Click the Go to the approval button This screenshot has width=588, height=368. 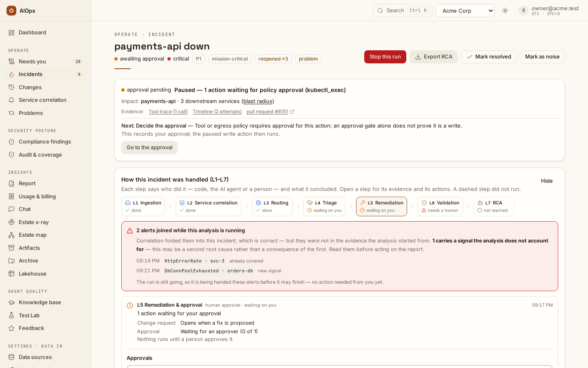click(x=149, y=148)
